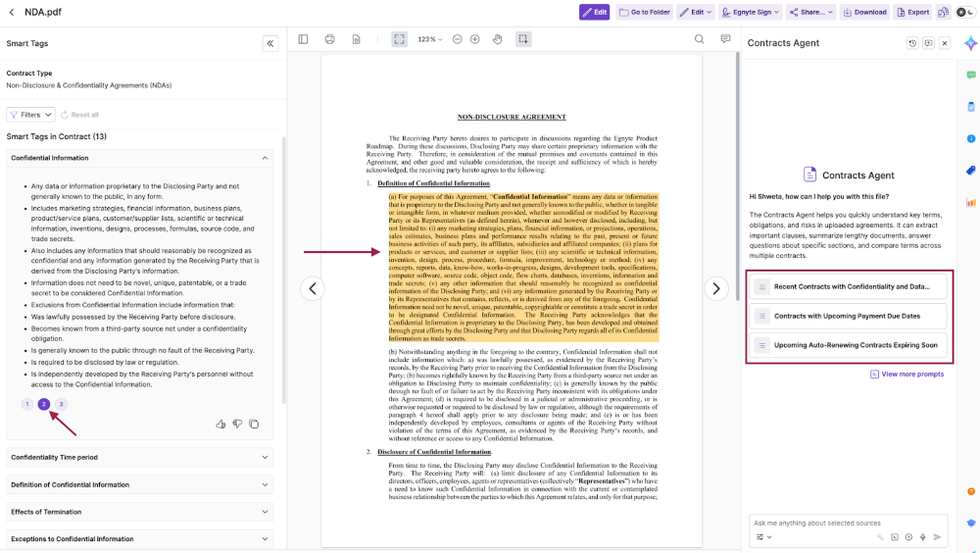
Task: Open search in the document viewer
Action: (700, 39)
